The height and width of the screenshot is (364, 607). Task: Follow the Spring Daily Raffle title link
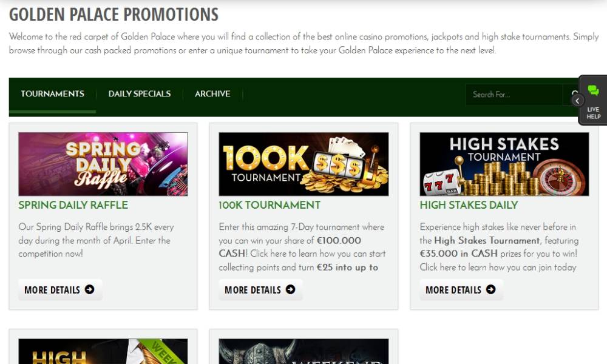point(73,205)
